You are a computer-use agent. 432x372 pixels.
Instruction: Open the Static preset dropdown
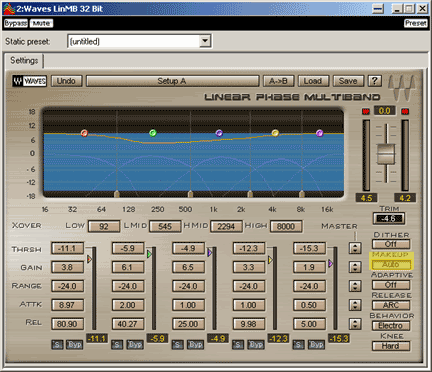pos(205,41)
